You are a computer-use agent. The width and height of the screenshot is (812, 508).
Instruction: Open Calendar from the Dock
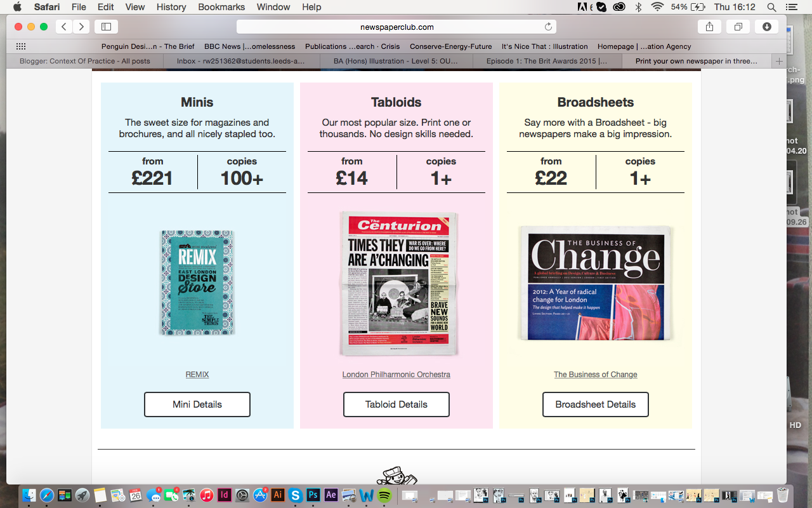136,495
